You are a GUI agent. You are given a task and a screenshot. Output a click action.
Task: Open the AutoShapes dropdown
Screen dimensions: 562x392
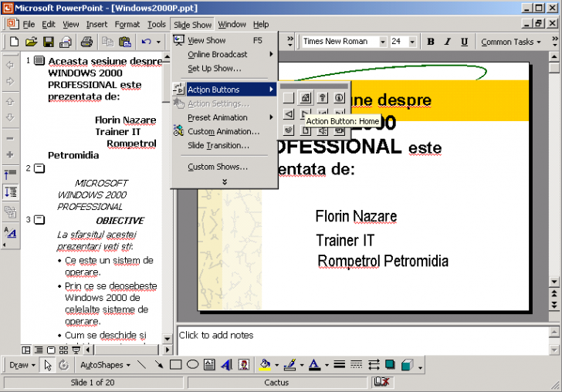point(105,365)
